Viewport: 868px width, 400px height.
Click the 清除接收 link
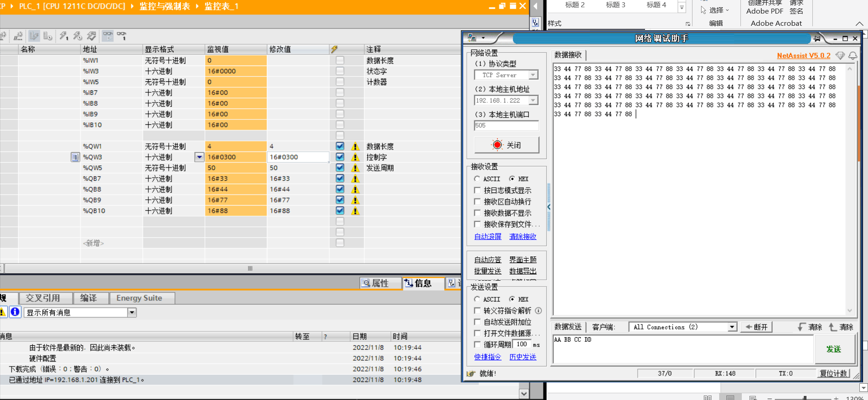tap(523, 236)
